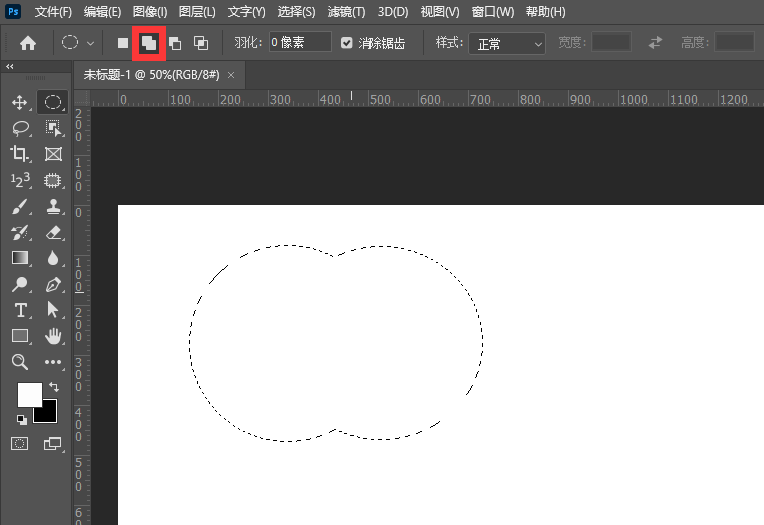Swap foreground and background colors
Image resolution: width=764 pixels, height=525 pixels.
click(x=53, y=387)
